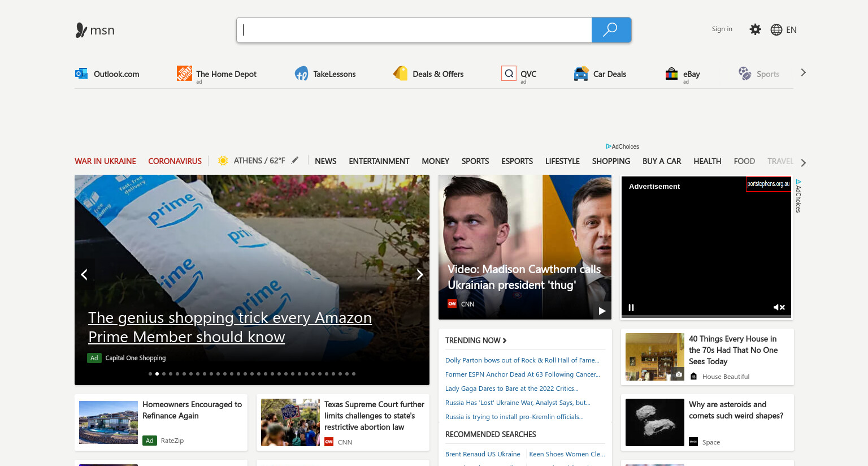Viewport: 868px width, 466px height.
Task: Open the settings gear icon
Action: pos(755,29)
